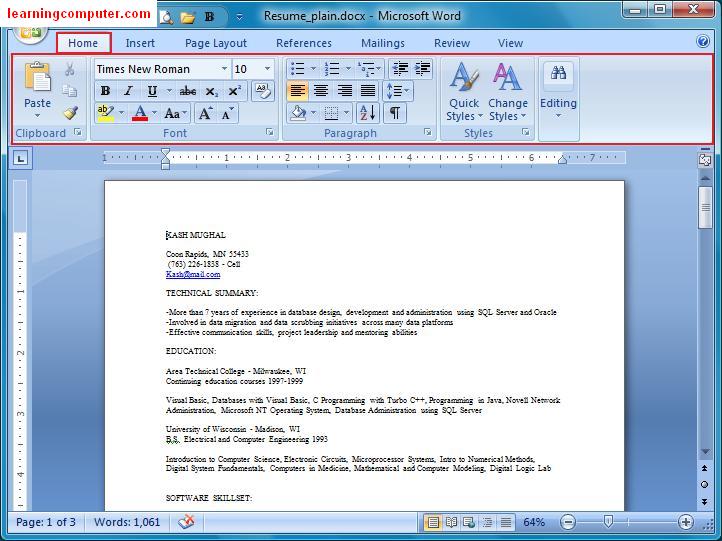Expand underline style dropdown arrow
The height and width of the screenshot is (541, 722).
[x=169, y=91]
